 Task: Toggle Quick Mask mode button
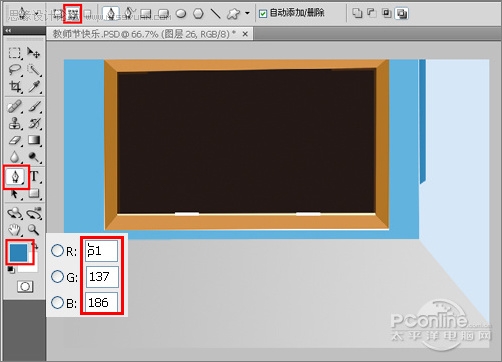(25, 287)
